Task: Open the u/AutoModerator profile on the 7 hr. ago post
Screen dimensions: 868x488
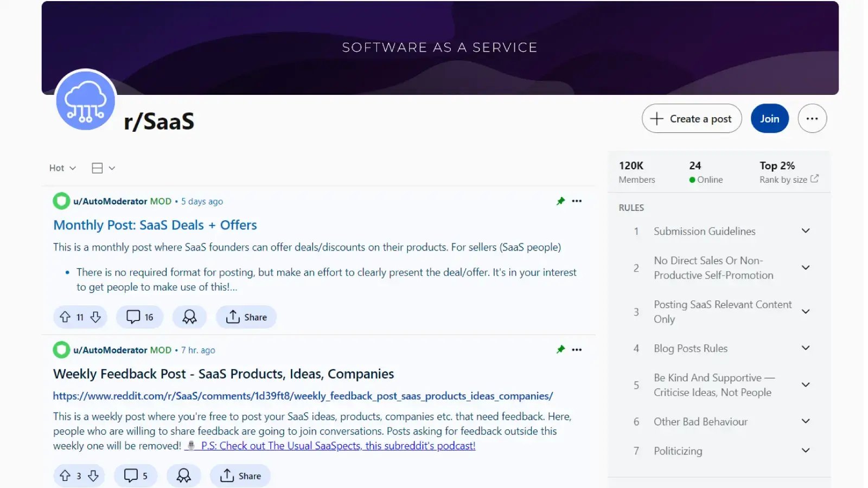Action: click(110, 350)
